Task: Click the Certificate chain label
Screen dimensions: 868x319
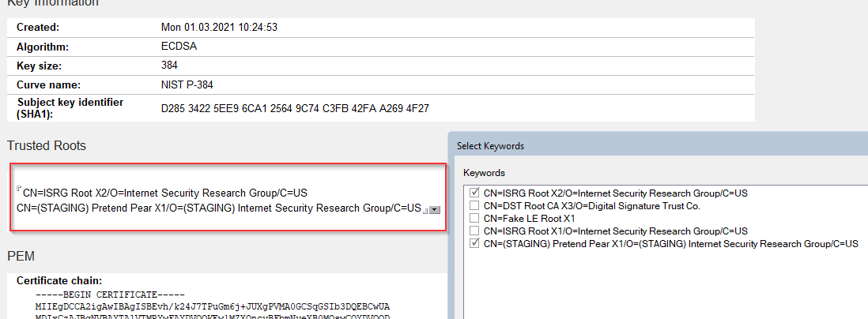Action: (59, 281)
